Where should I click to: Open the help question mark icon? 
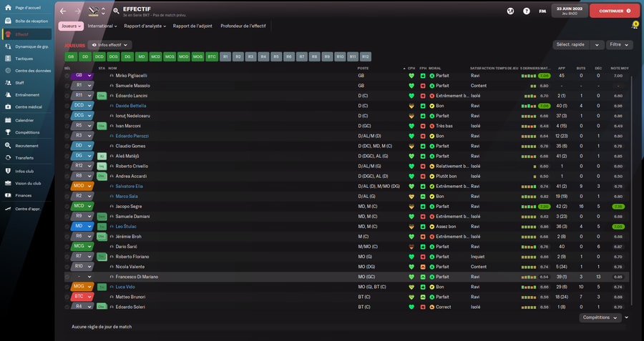click(526, 11)
